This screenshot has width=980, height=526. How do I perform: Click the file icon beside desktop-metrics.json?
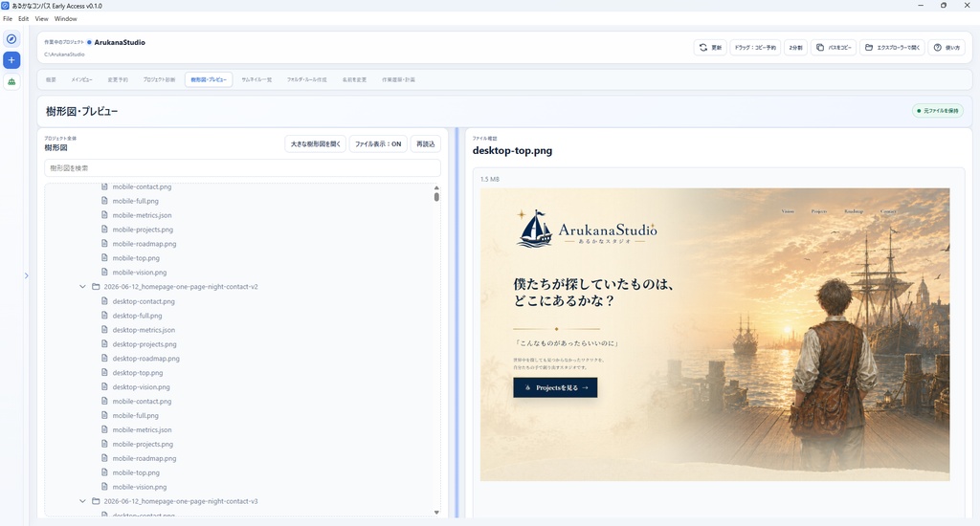pos(104,330)
